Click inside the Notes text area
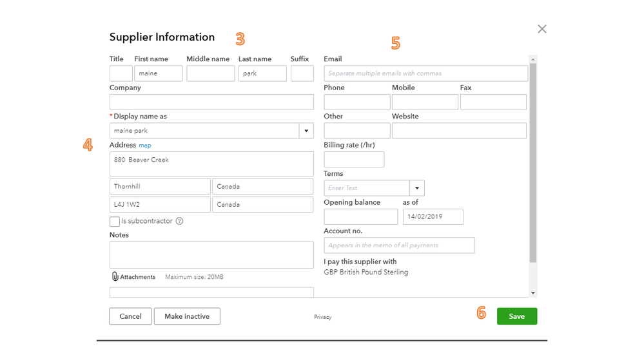644x362 pixels. [211, 255]
